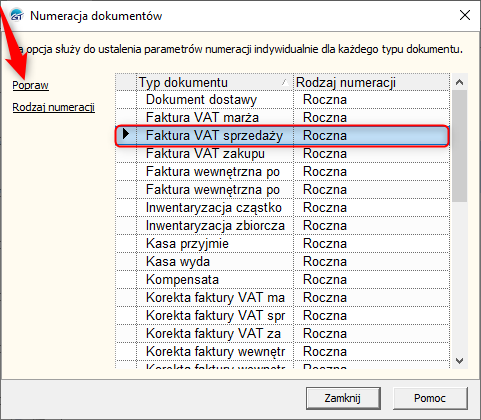Open Pomoc help button

click(x=430, y=398)
